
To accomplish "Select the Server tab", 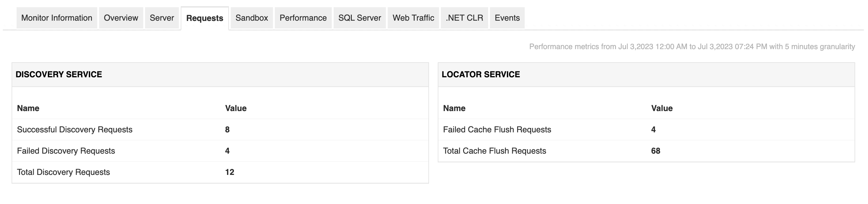I will (162, 18).
